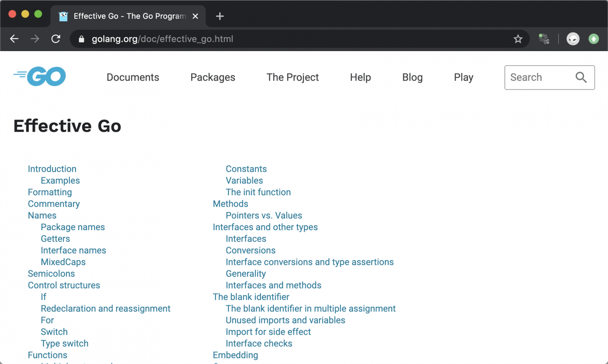608x364 pixels.
Task: Go to the Introduction section
Action: 52,169
